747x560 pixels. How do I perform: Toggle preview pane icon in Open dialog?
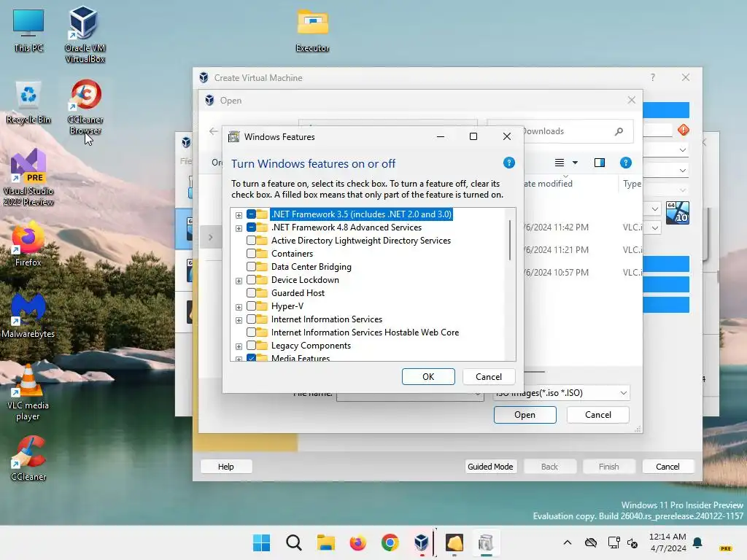600,163
